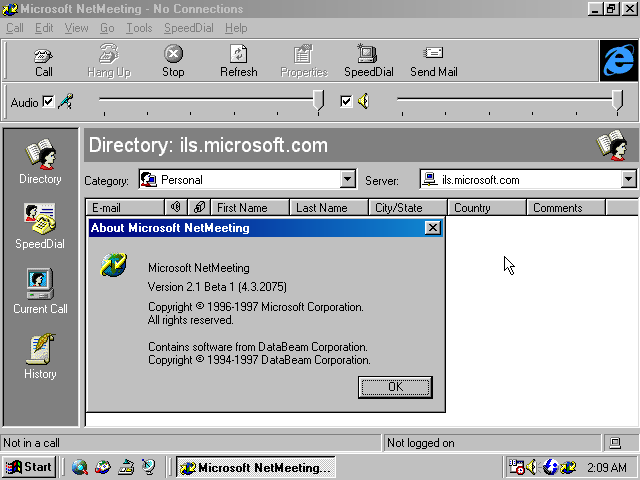This screenshot has height=480, width=640.
Task: Open the Edit menu
Action: [44, 28]
